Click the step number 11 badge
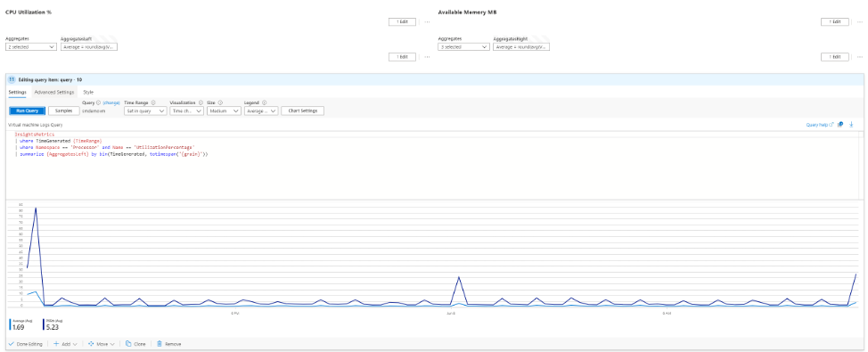 (12, 79)
